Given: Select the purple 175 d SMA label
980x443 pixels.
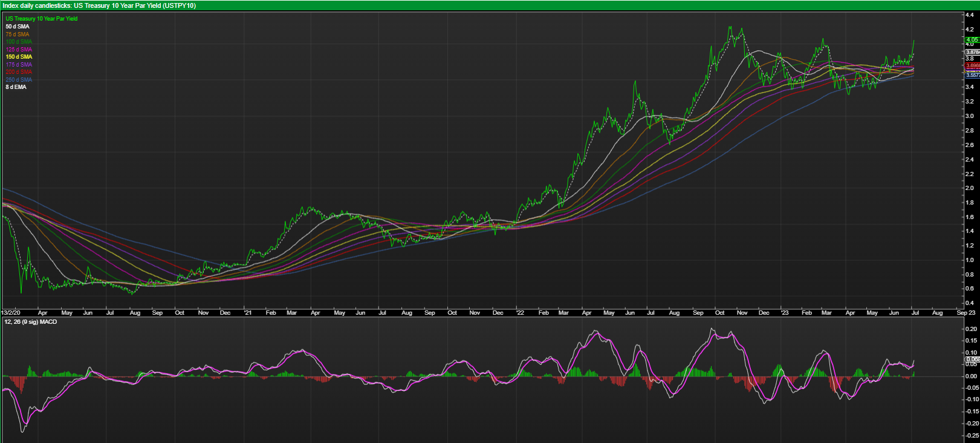Looking at the screenshot, I should (x=19, y=65).
